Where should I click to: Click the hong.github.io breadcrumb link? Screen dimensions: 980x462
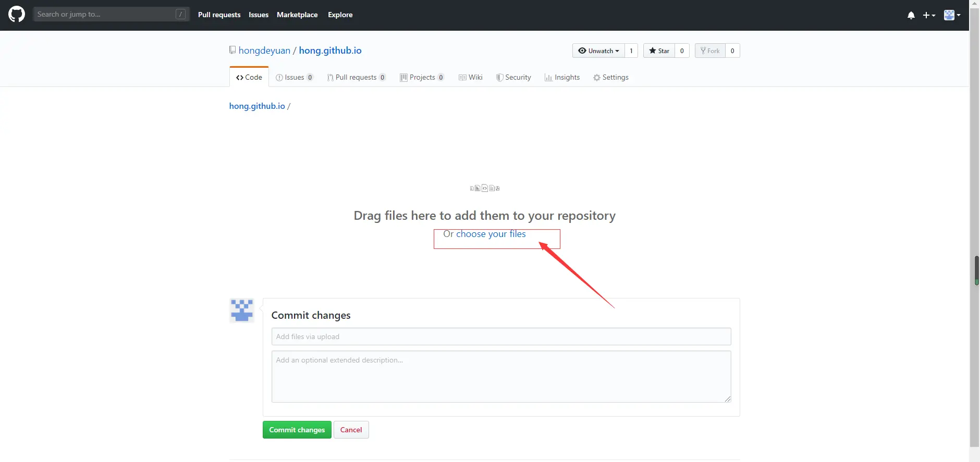(x=257, y=106)
